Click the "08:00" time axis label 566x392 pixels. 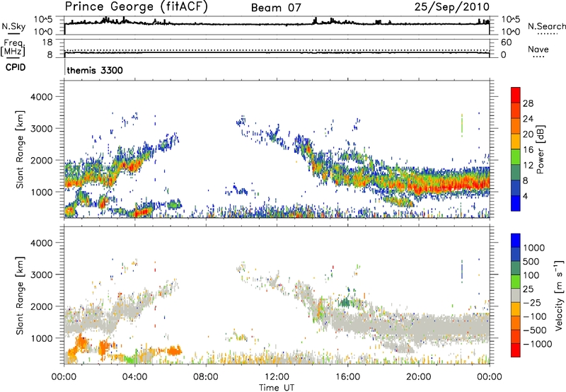coord(205,377)
